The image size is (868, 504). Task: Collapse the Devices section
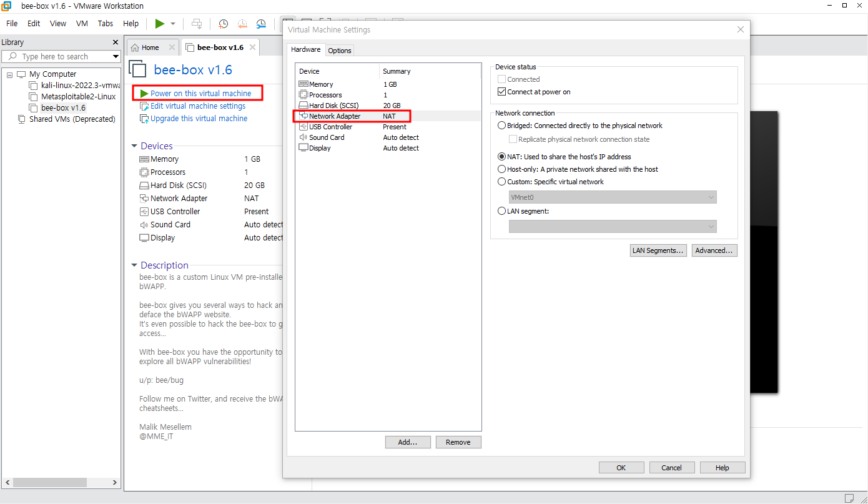point(134,146)
